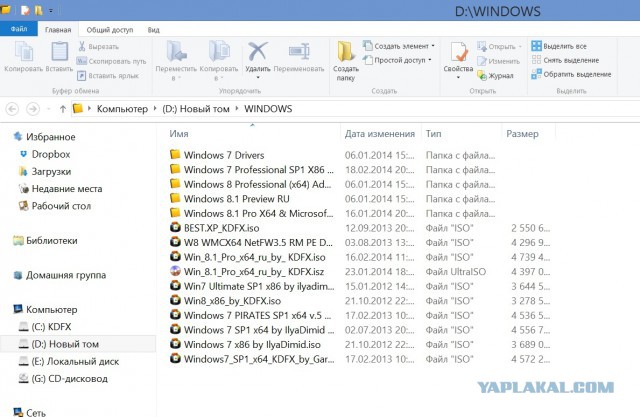Viewport: 640px width, 417px height.
Task: Click Вставить ярлык button
Action: (x=108, y=75)
